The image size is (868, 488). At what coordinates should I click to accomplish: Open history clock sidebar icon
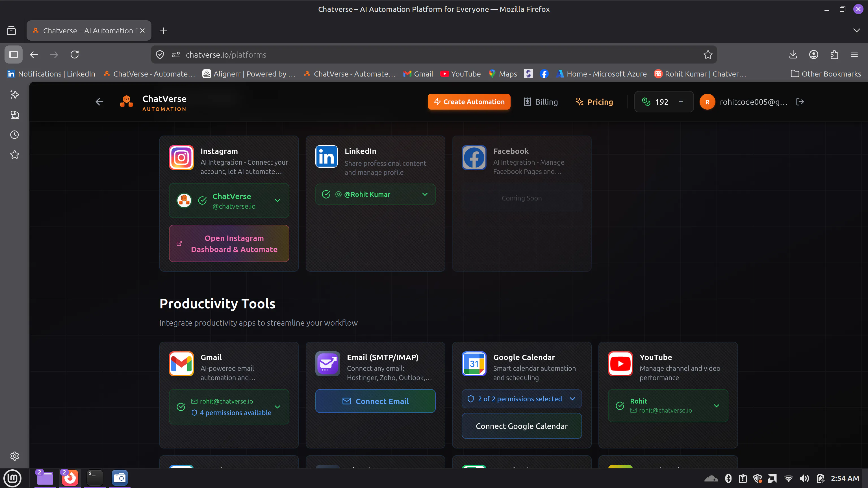[x=14, y=135]
